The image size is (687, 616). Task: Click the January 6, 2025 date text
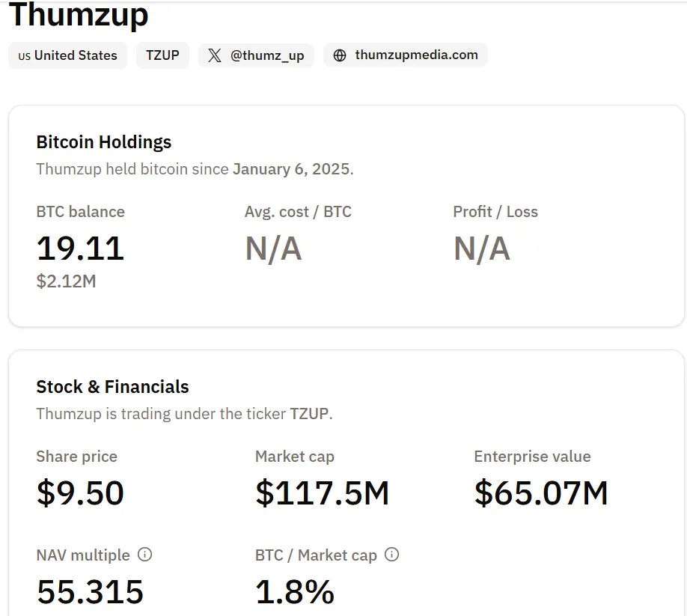coord(291,169)
